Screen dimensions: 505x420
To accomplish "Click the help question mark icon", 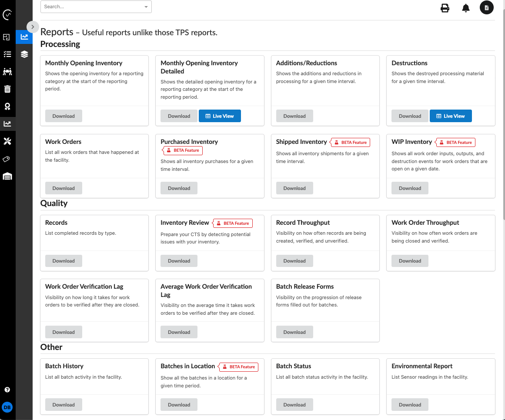I will point(7,390).
